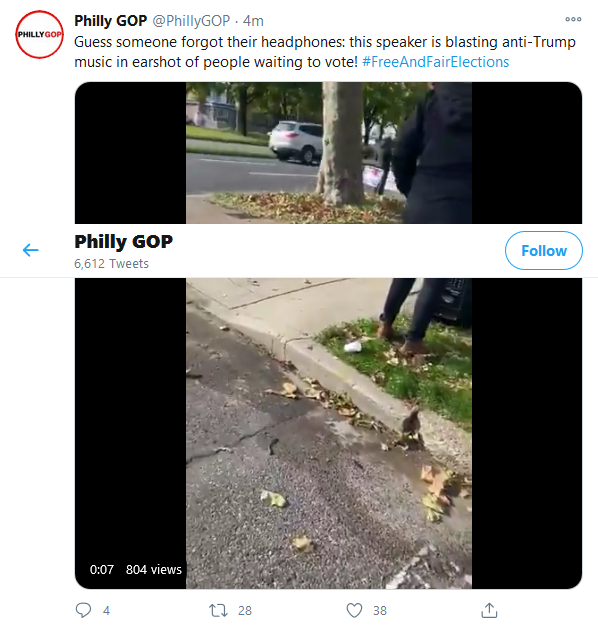
Task: Click the Philly GOP profile avatar
Action: tap(39, 34)
